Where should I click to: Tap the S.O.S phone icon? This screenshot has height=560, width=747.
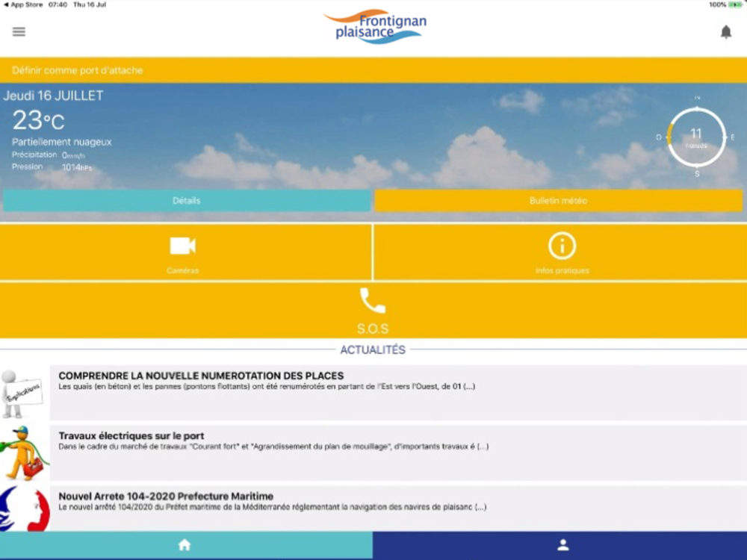(x=373, y=300)
